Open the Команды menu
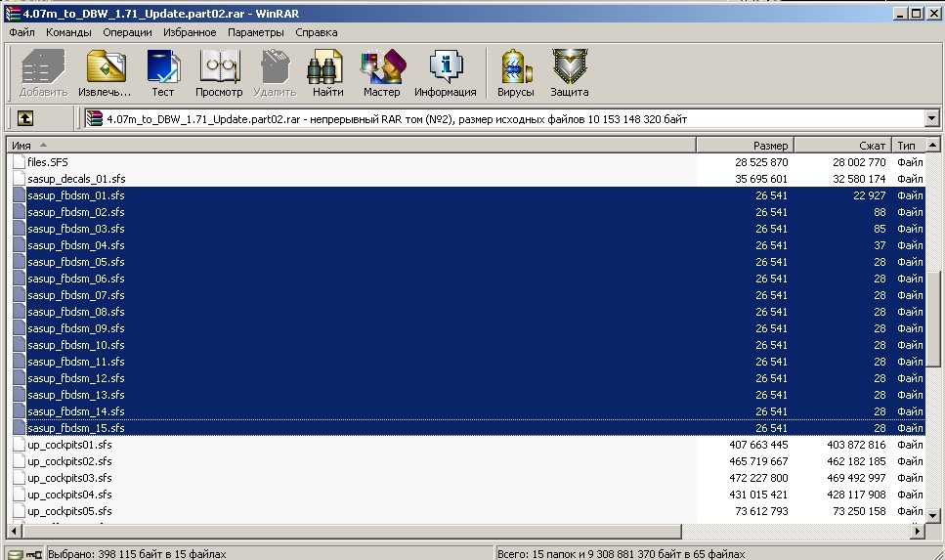Screen dimensions: 945x560 click(68, 32)
